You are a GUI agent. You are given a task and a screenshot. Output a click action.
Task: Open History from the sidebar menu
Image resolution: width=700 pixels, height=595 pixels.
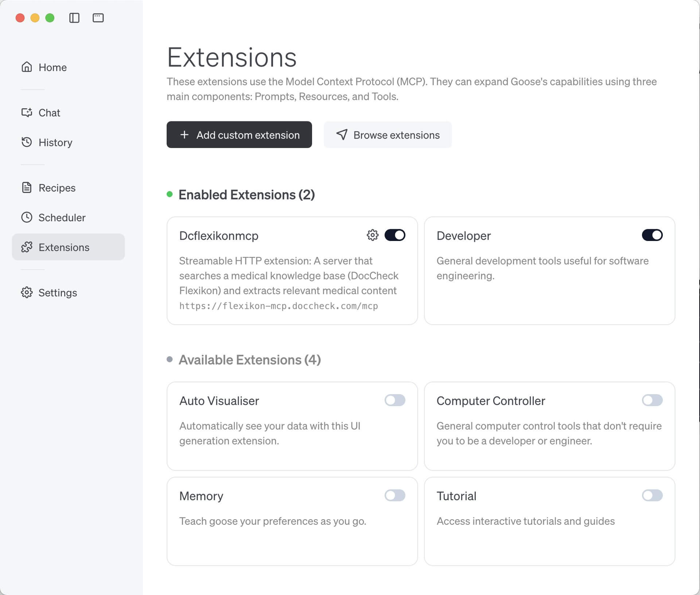pos(55,142)
